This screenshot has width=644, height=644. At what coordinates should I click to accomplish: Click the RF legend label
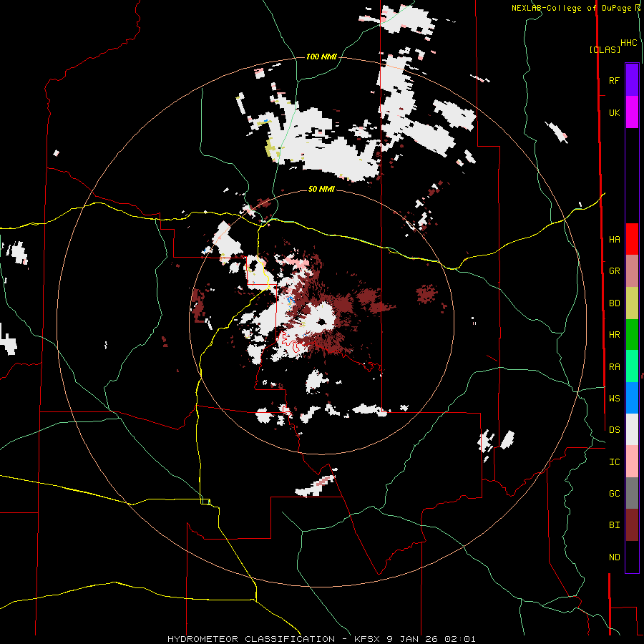(614, 80)
